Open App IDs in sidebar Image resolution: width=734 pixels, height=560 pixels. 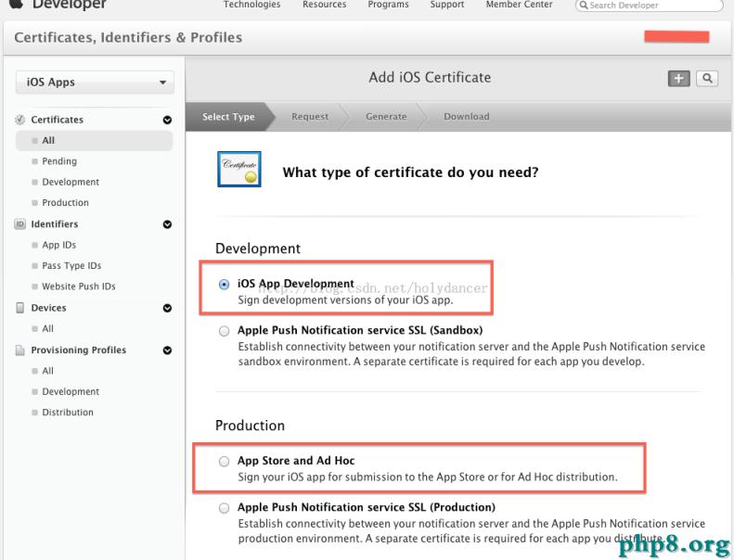59,245
